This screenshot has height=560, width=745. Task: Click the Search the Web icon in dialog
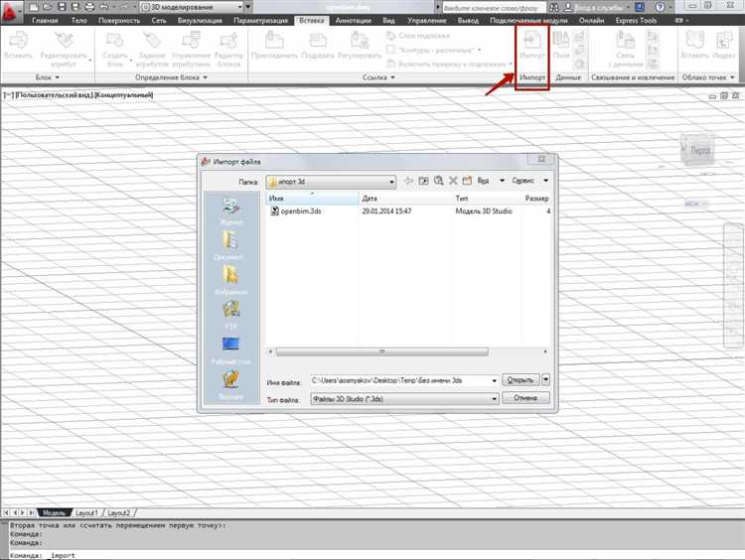(x=438, y=181)
